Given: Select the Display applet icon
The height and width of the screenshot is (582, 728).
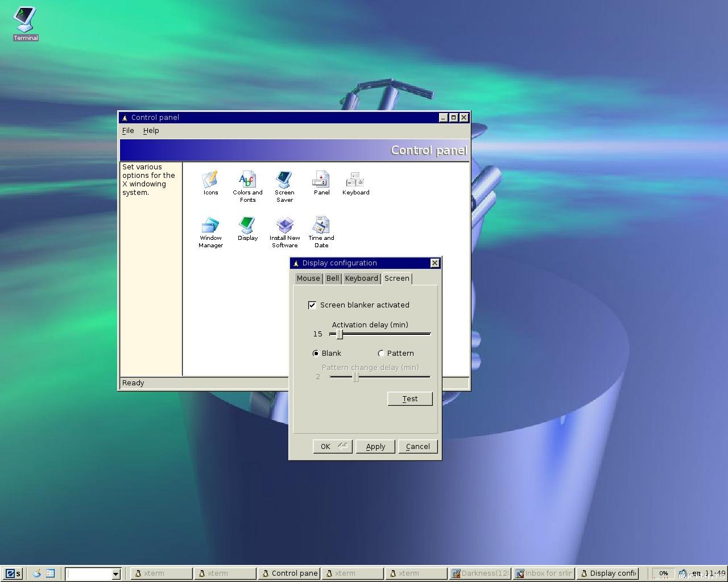Looking at the screenshot, I should tap(247, 228).
